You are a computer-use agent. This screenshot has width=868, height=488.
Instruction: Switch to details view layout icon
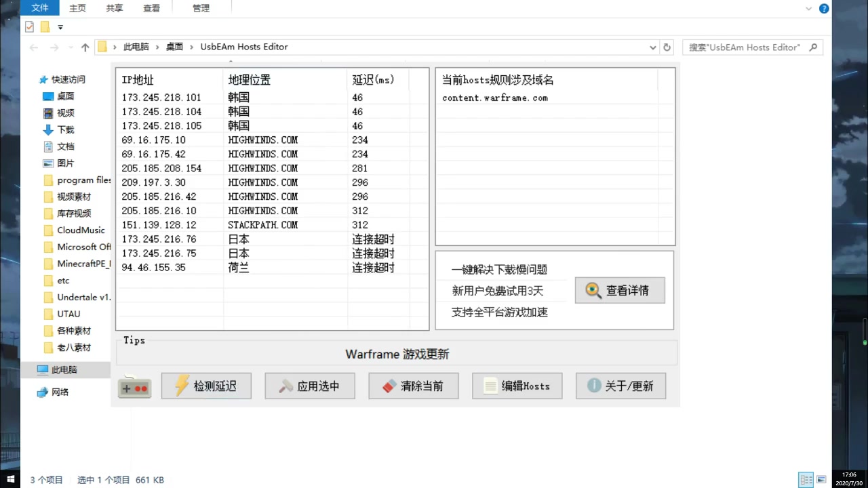[806, 480]
